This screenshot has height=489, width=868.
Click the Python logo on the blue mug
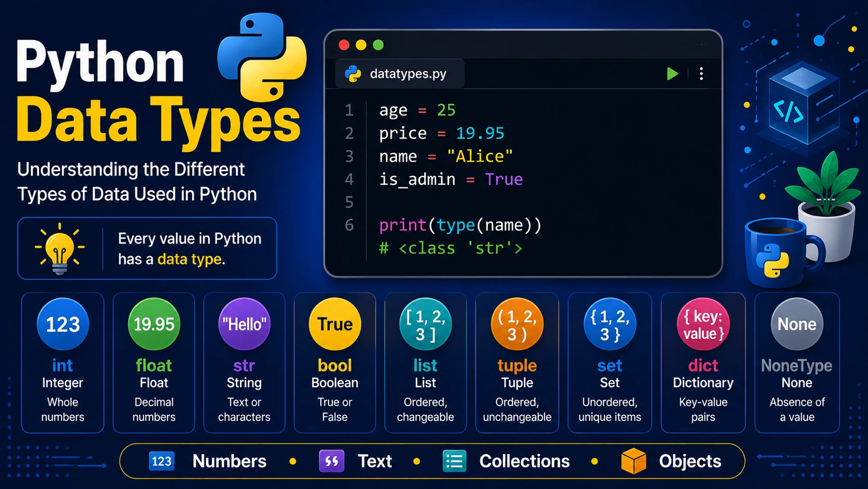(x=772, y=260)
